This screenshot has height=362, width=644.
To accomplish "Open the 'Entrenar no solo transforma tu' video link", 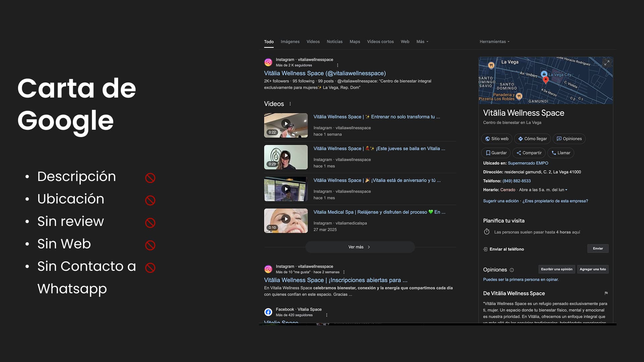I will tap(377, 117).
